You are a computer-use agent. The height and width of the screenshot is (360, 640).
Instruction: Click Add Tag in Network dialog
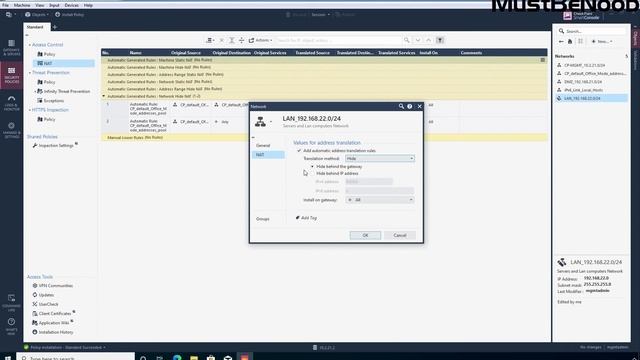[307, 218]
